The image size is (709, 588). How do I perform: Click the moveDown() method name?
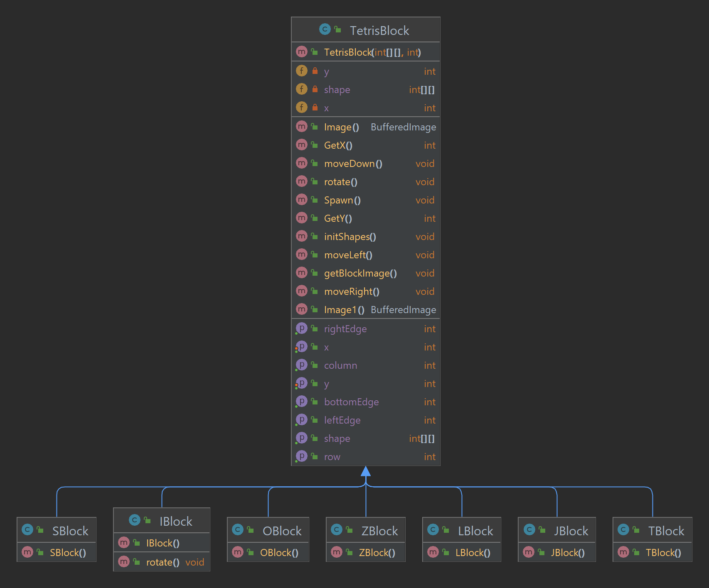(353, 164)
